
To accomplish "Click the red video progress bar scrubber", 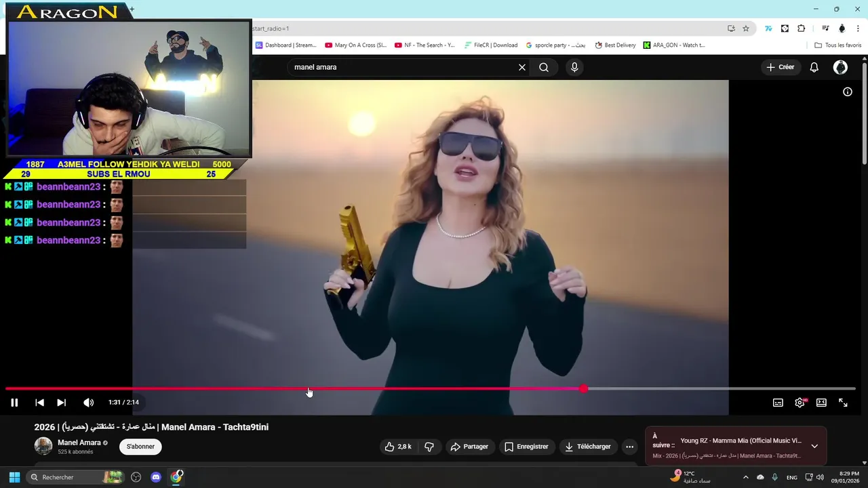I will pyautogui.click(x=584, y=388).
